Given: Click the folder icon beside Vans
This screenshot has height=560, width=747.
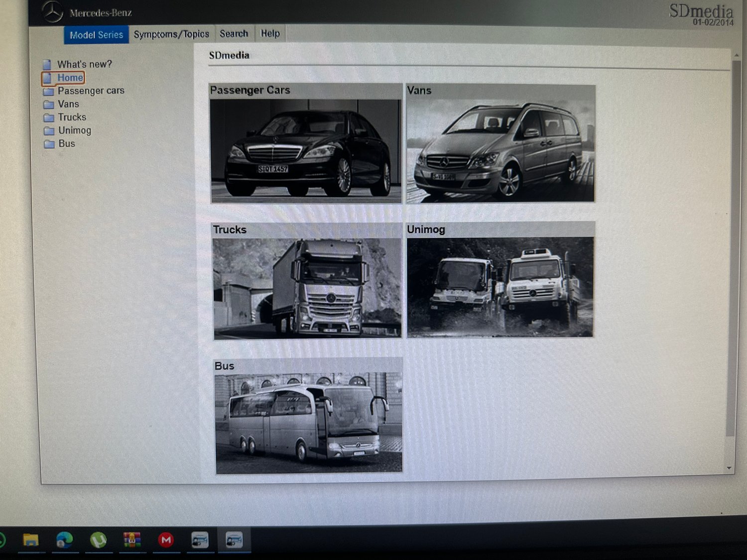Looking at the screenshot, I should click(x=48, y=105).
